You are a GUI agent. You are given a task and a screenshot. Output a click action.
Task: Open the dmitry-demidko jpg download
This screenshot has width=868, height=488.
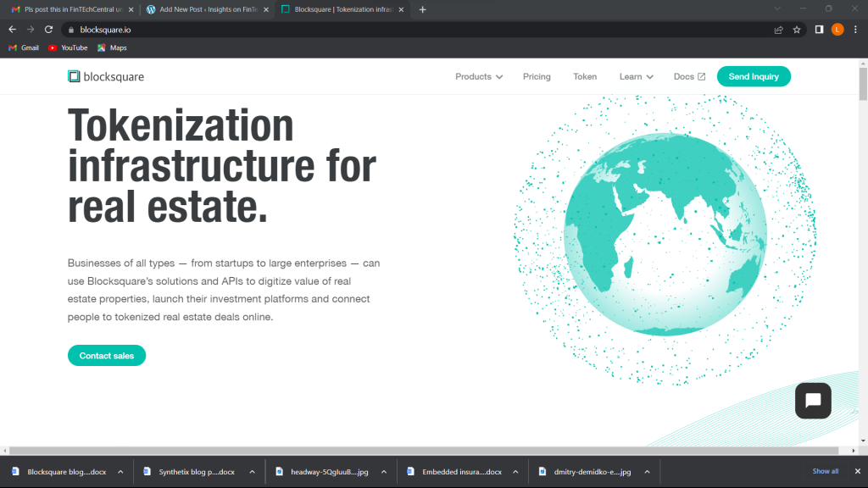tap(586, 472)
